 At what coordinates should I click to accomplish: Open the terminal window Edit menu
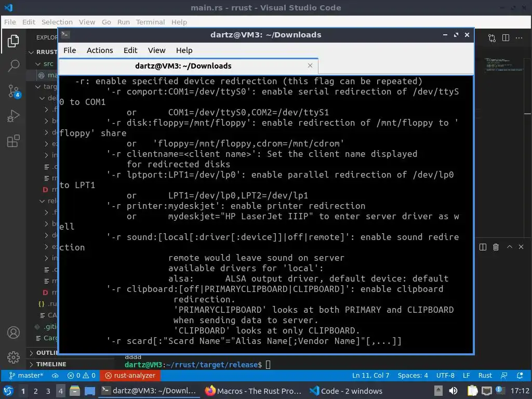[130, 50]
